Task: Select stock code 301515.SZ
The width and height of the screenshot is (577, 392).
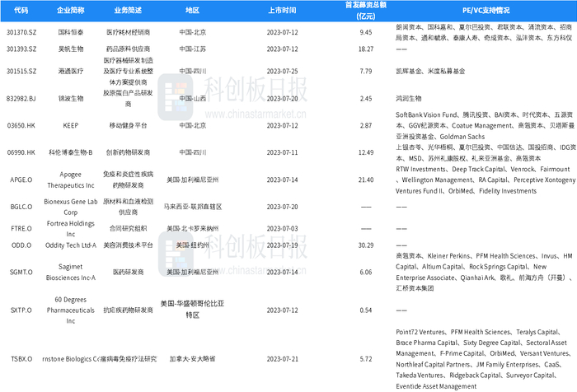Action: pos(21,71)
